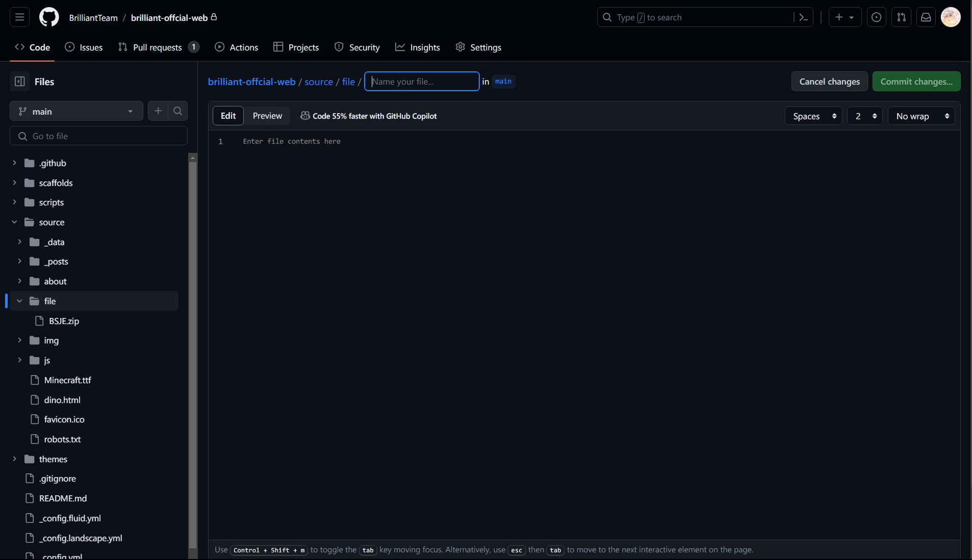The height and width of the screenshot is (560, 972).
Task: Open the Spaces indent mode dropdown
Action: pyautogui.click(x=813, y=116)
